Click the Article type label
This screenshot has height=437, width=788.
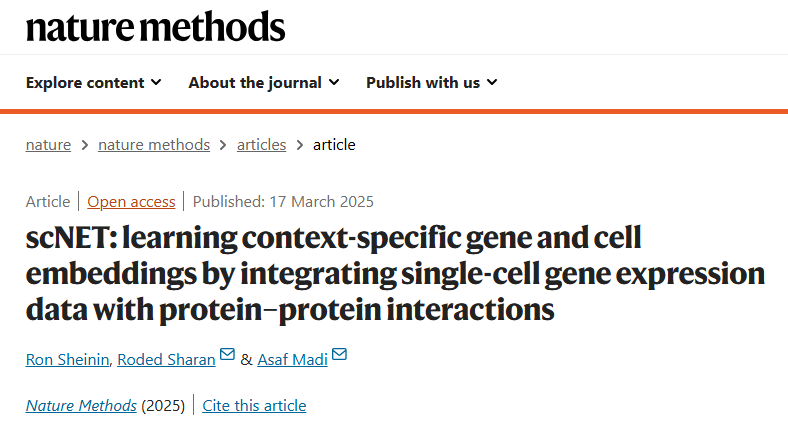pos(48,202)
